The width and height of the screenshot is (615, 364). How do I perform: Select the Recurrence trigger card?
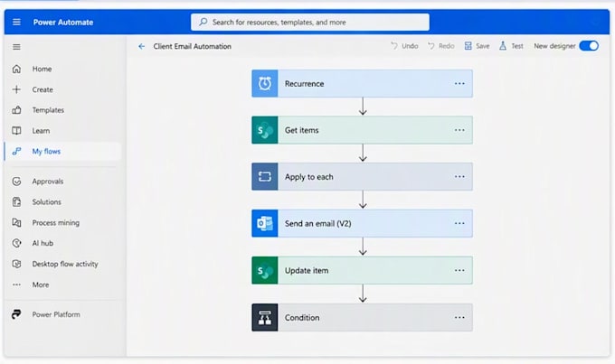point(362,83)
